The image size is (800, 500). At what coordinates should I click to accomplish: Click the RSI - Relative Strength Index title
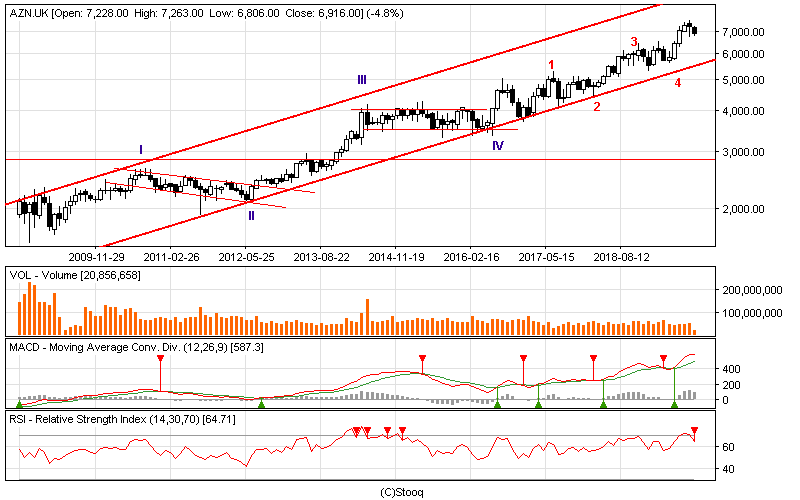coord(78,420)
